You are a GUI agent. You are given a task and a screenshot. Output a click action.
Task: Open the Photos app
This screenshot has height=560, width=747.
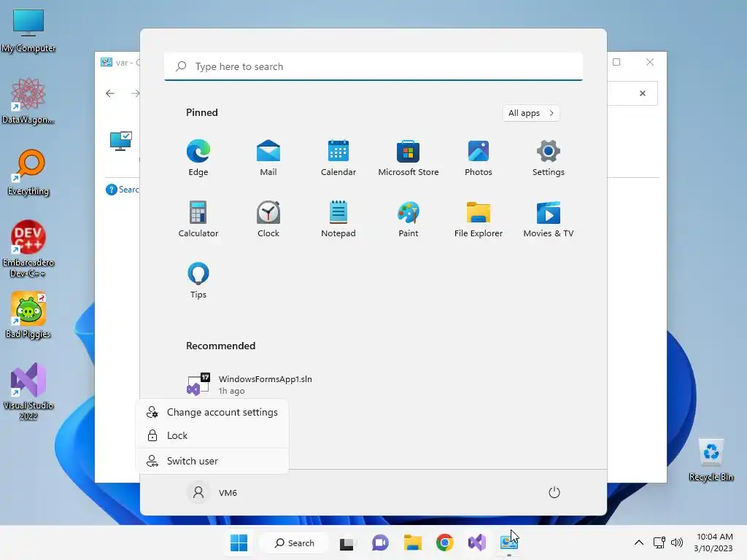pos(479,158)
